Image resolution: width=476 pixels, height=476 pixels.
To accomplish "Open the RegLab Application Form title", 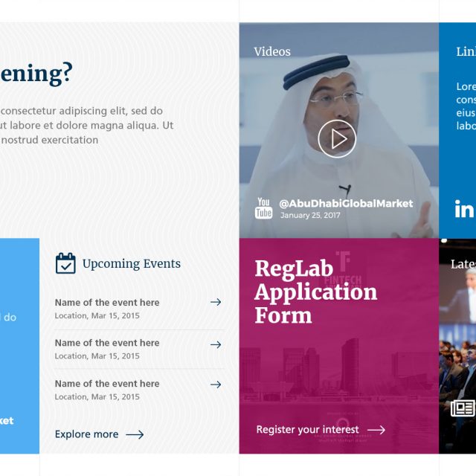I will 315,292.
